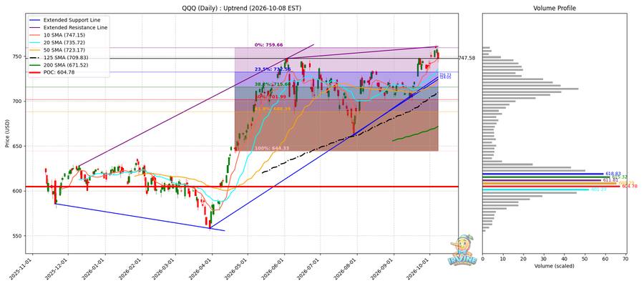Click the thick red line sample beside POC legend
The image size is (644, 286).
pyautogui.click(x=34, y=72)
